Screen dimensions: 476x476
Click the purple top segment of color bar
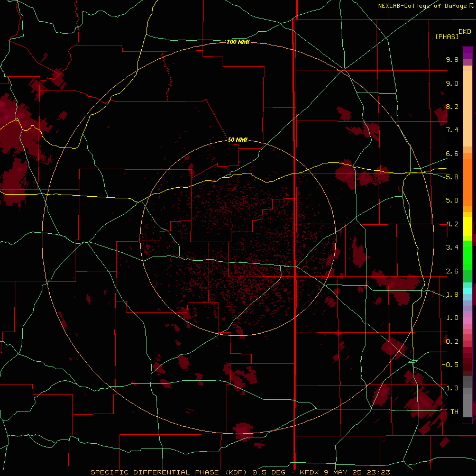(x=467, y=53)
